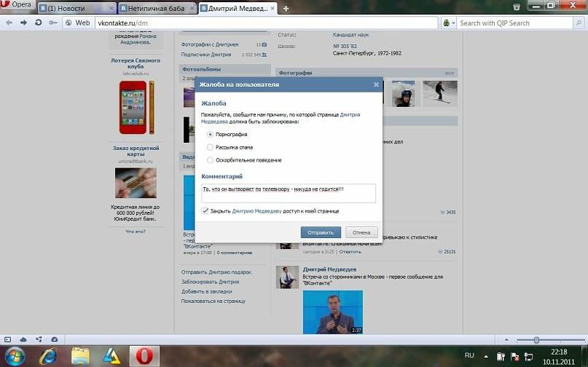This screenshot has width=588, height=367.
Task: Select the Рассылка спама radio option
Action: pyautogui.click(x=211, y=147)
